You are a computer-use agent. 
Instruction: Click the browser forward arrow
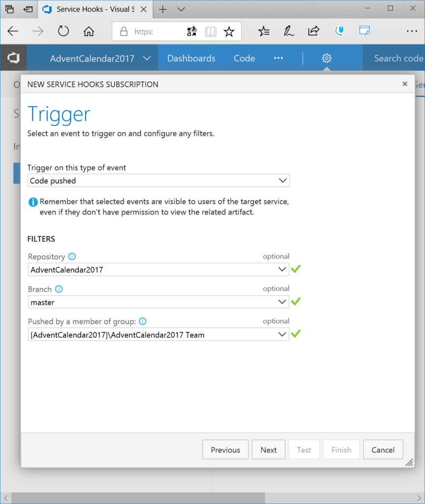tap(38, 31)
